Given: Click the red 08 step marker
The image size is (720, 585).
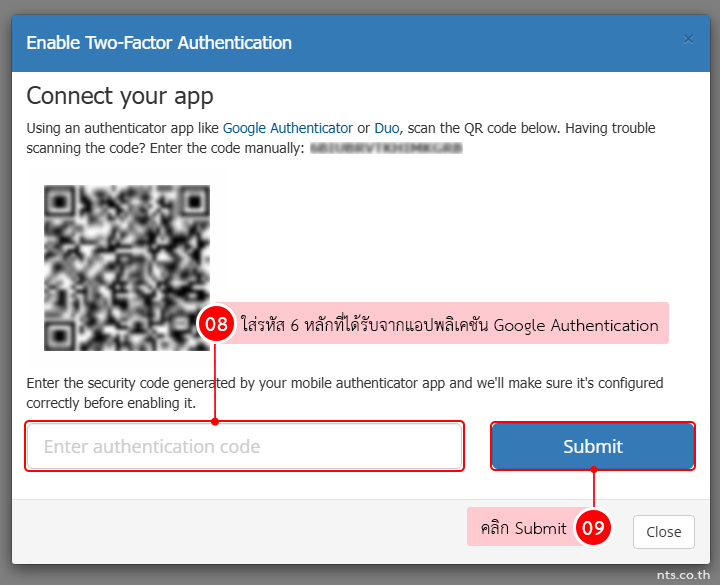Looking at the screenshot, I should tap(216, 324).
